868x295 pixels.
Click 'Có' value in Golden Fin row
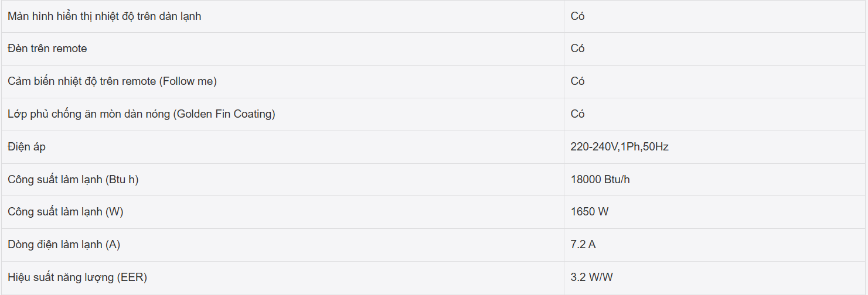578,114
